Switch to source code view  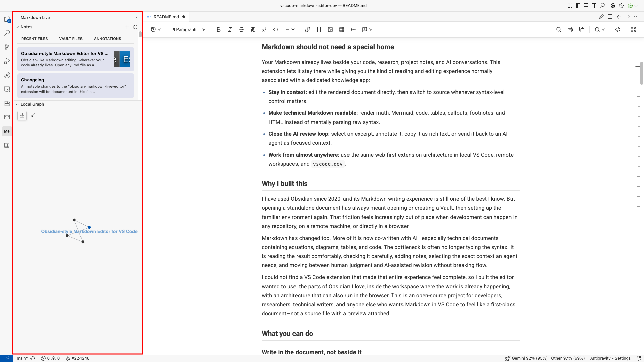(618, 29)
